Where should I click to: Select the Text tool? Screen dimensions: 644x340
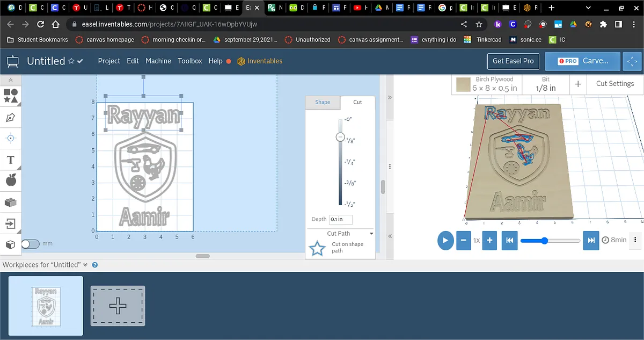[10, 160]
